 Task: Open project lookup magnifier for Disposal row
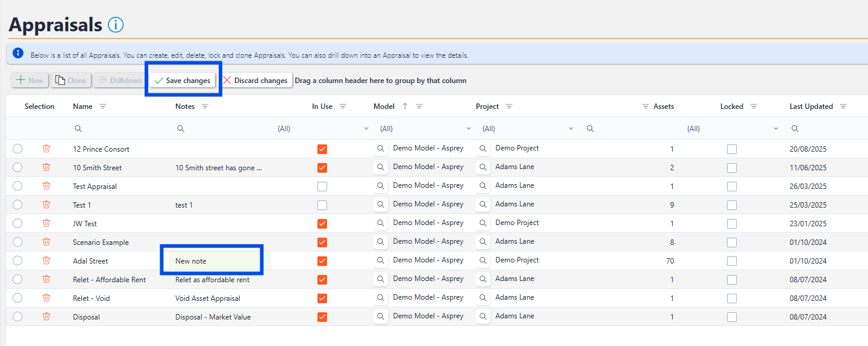coord(483,317)
